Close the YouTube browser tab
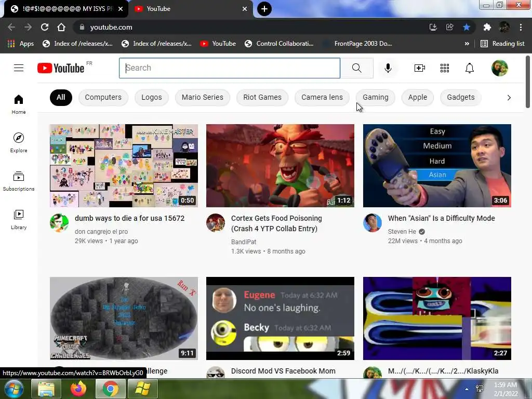Image resolution: width=532 pixels, height=399 pixels. pyautogui.click(x=245, y=9)
